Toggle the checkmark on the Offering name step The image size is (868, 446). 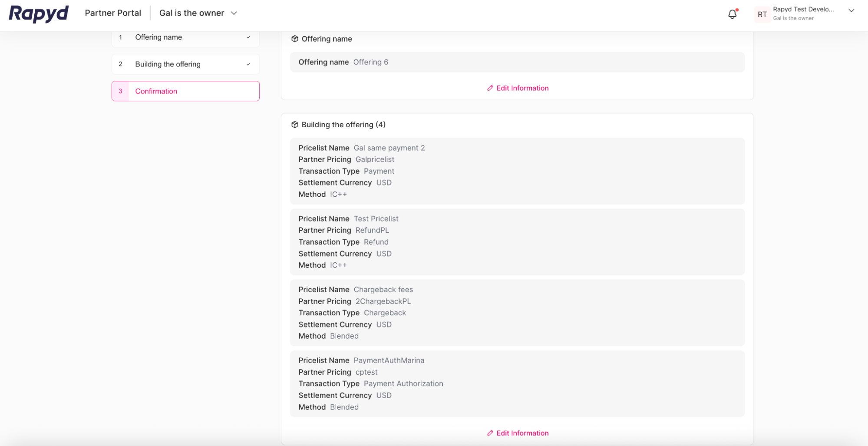(248, 37)
